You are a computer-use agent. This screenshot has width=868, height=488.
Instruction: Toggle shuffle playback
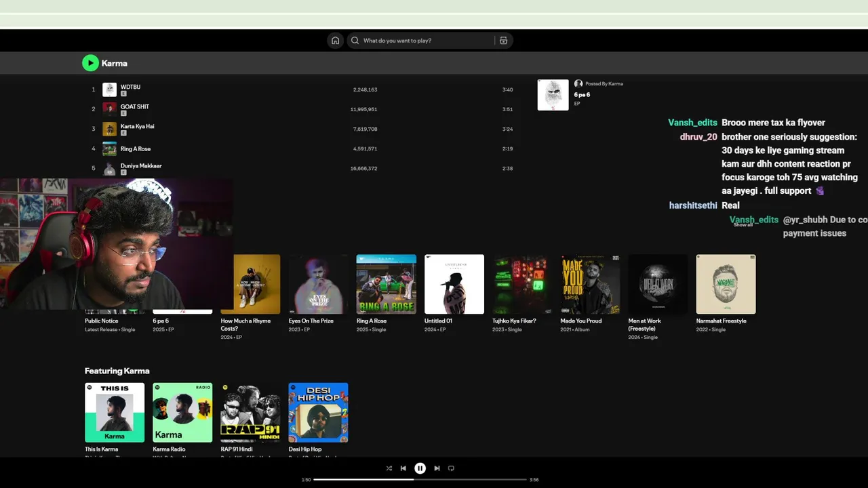(389, 468)
